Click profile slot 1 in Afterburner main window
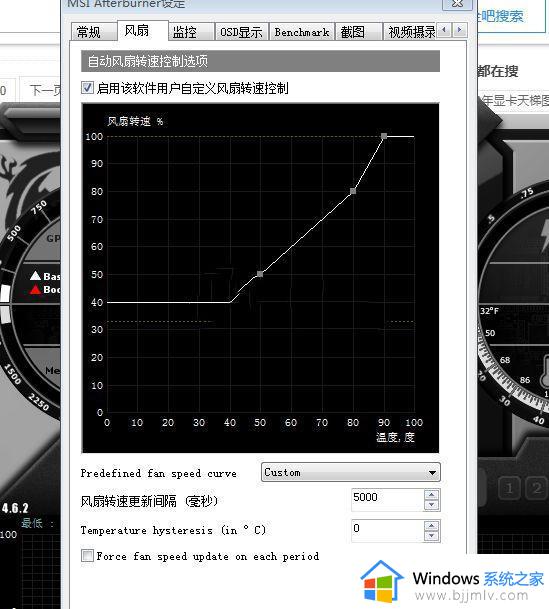Image resolution: width=549 pixels, height=609 pixels. pyautogui.click(x=509, y=488)
